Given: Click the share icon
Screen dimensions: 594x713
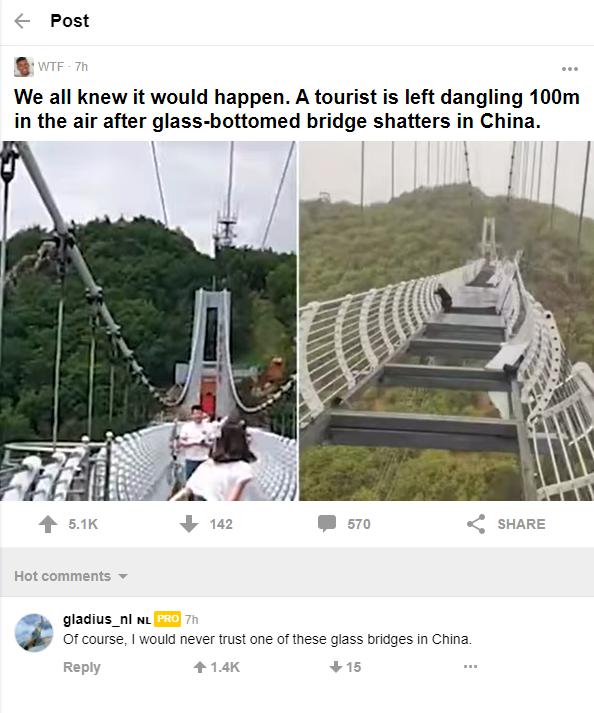Looking at the screenshot, I should tap(476, 524).
